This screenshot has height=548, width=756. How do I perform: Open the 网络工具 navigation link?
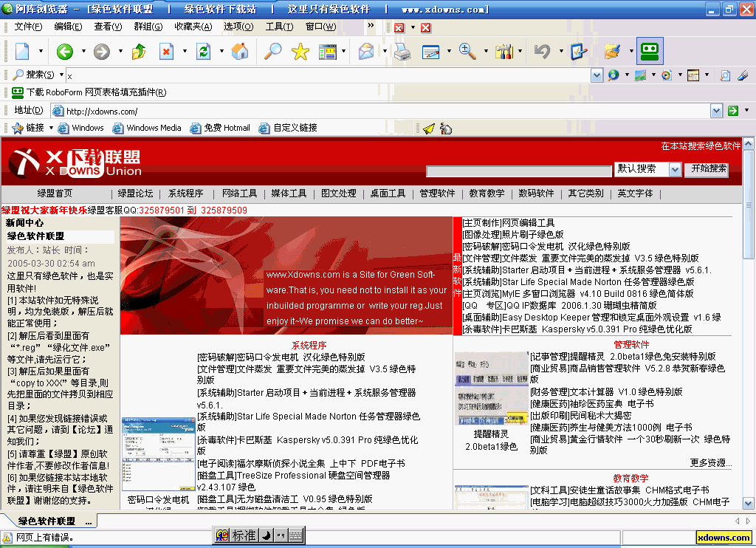(240, 193)
